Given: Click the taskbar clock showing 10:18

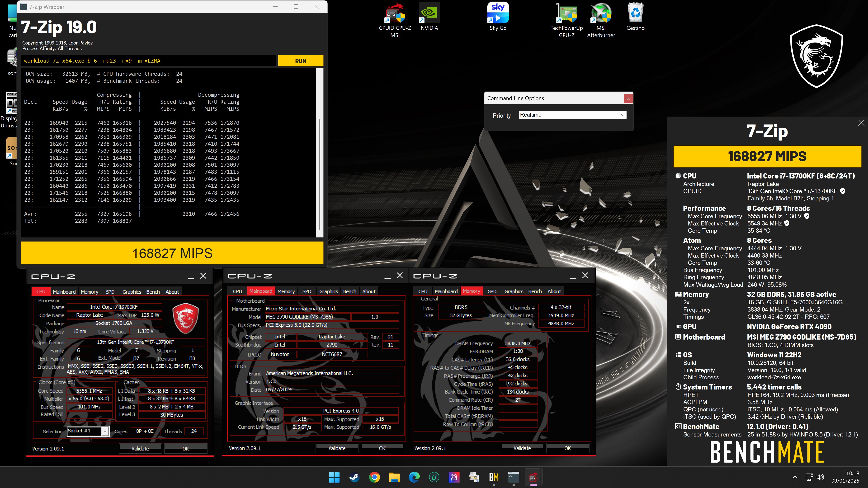Looking at the screenshot, I should (x=845, y=477).
